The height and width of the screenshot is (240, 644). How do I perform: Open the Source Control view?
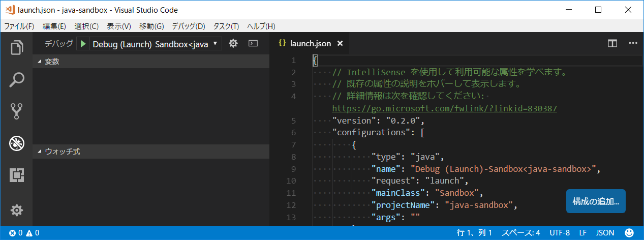[x=16, y=111]
